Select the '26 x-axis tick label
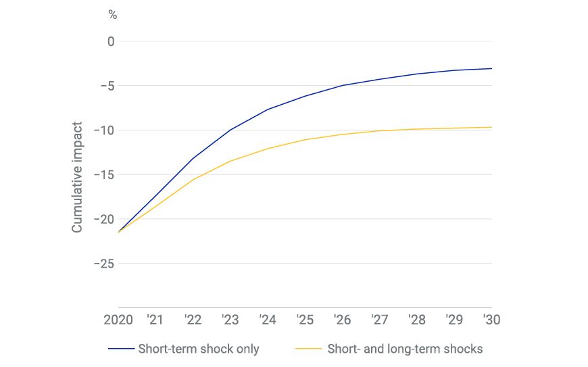Image resolution: width=588 pixels, height=367 pixels. click(342, 318)
